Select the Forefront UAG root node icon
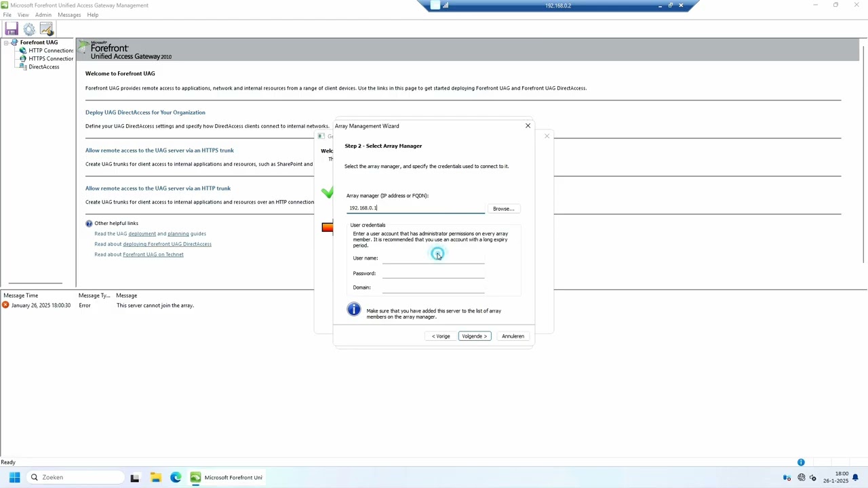The image size is (868, 488). 14,42
